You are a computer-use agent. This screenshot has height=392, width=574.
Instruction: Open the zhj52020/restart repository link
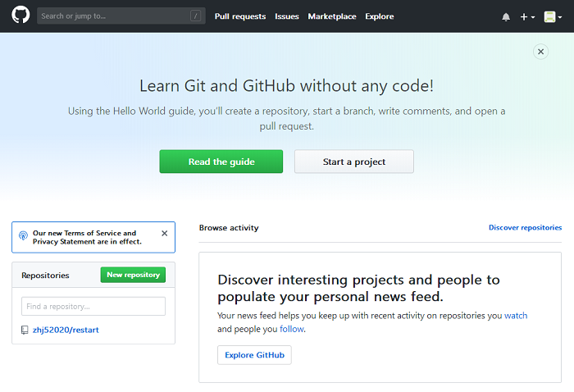[66, 330]
